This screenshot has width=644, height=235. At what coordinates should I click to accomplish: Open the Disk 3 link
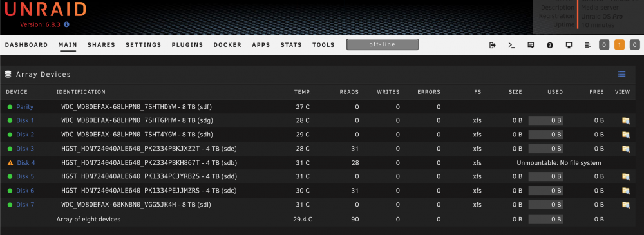point(25,149)
